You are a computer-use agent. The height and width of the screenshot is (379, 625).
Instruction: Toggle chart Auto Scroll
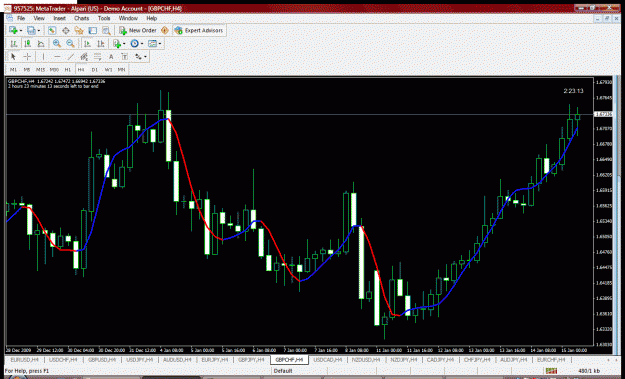(x=87, y=43)
